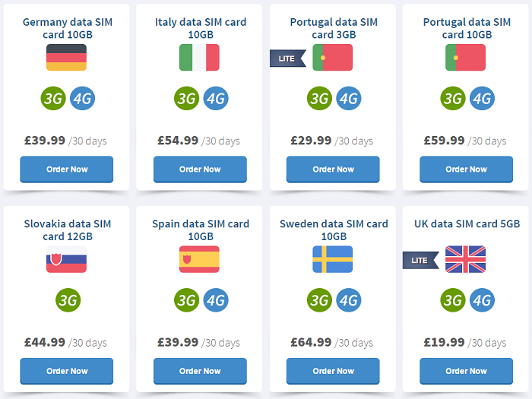Open the Sweden data SIM card 10GB title

coord(334,230)
